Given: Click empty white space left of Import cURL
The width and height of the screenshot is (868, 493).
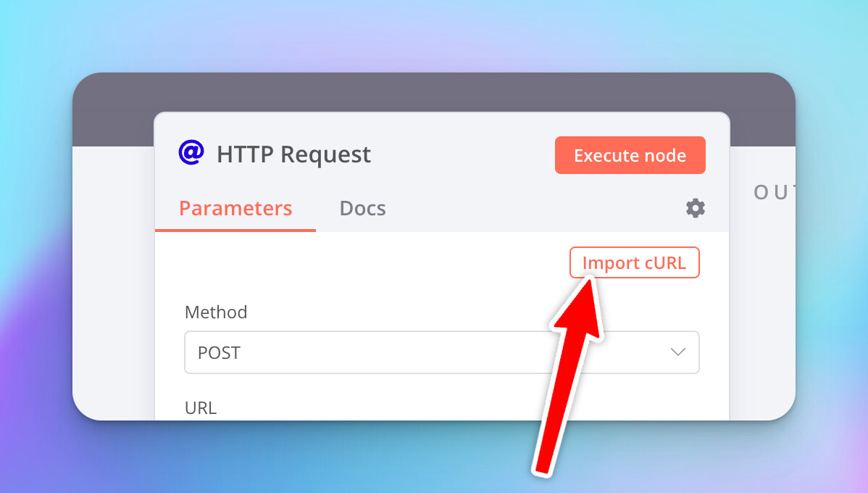Looking at the screenshot, I should tap(362, 262).
